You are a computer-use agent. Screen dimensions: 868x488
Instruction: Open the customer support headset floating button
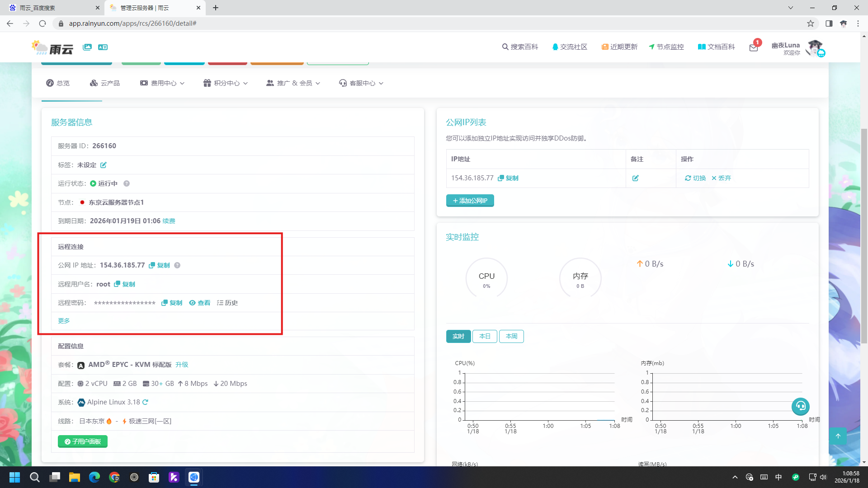(x=800, y=406)
